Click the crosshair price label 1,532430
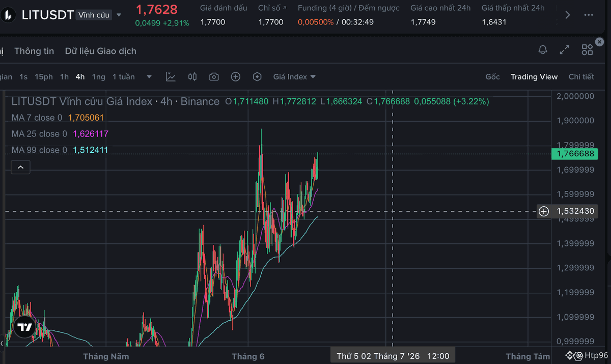Screen dimensions: 611x364 575,211
